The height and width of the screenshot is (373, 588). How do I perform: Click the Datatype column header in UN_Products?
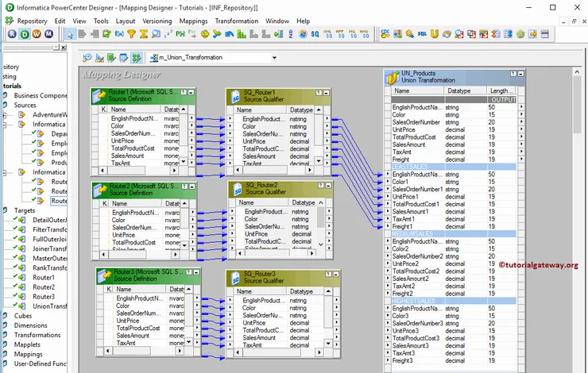point(465,90)
